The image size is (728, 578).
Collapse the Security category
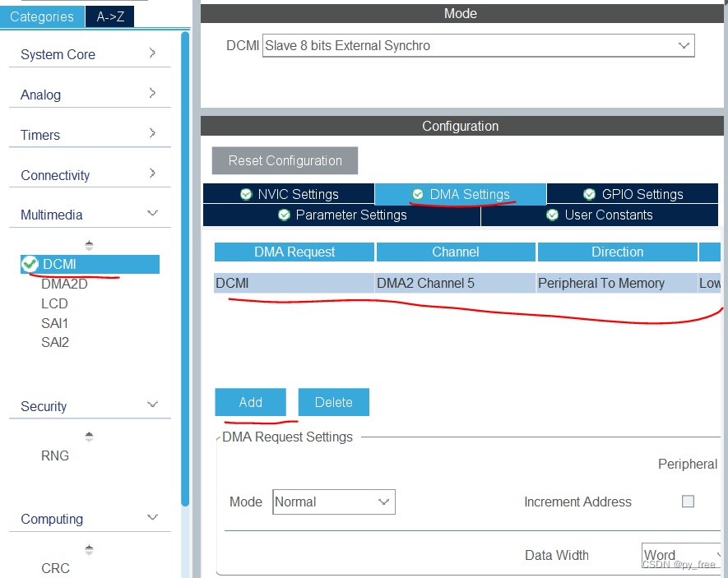pos(152,404)
